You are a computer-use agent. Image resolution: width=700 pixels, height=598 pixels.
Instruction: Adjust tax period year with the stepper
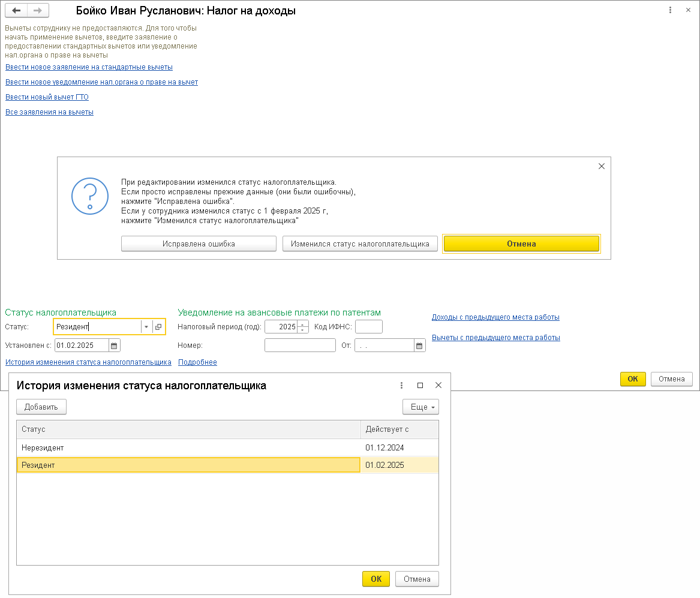point(303,327)
